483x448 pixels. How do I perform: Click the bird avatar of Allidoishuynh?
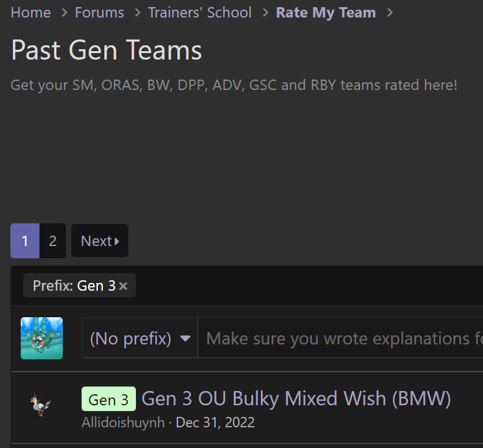(x=41, y=405)
